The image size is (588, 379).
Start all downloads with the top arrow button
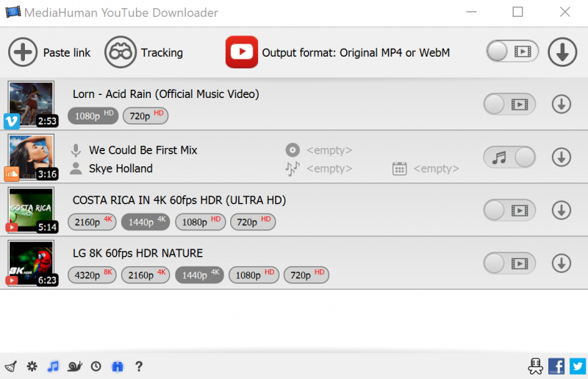562,52
